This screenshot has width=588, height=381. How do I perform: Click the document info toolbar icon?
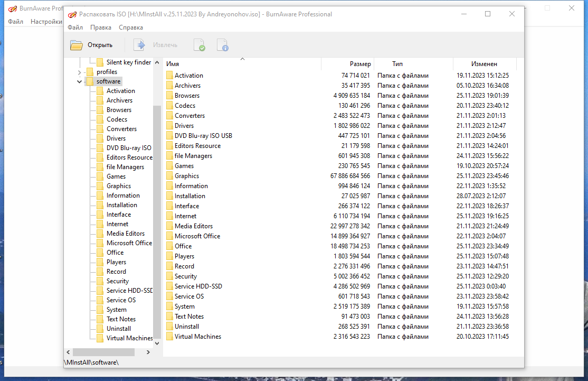223,45
